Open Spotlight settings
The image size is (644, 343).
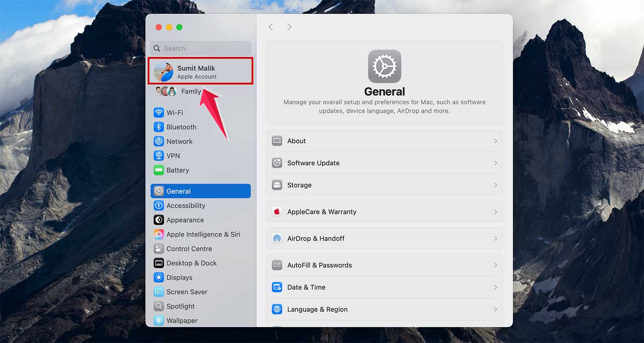(x=159, y=306)
